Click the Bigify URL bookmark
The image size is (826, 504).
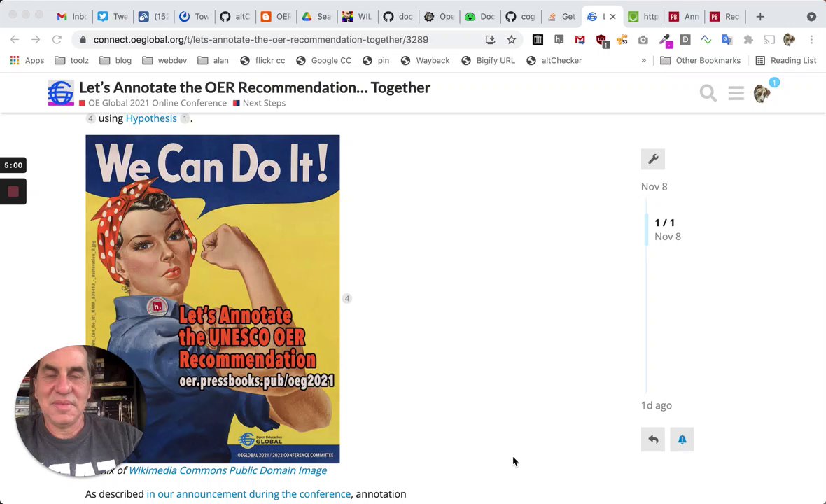click(489, 61)
